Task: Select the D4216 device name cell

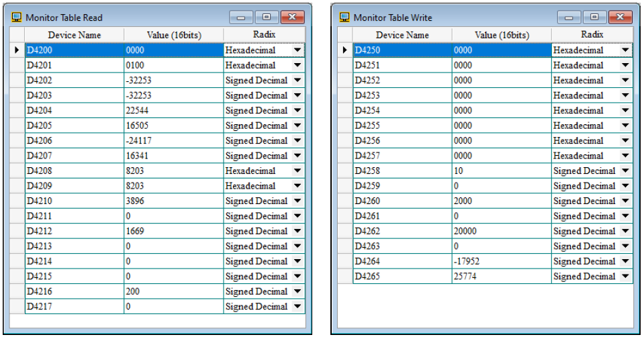Action: 74,291
